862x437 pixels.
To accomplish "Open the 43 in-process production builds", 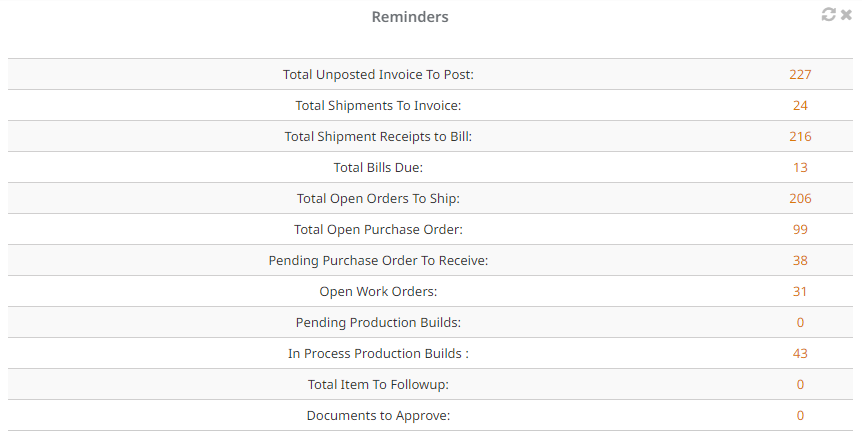I will [800, 353].
